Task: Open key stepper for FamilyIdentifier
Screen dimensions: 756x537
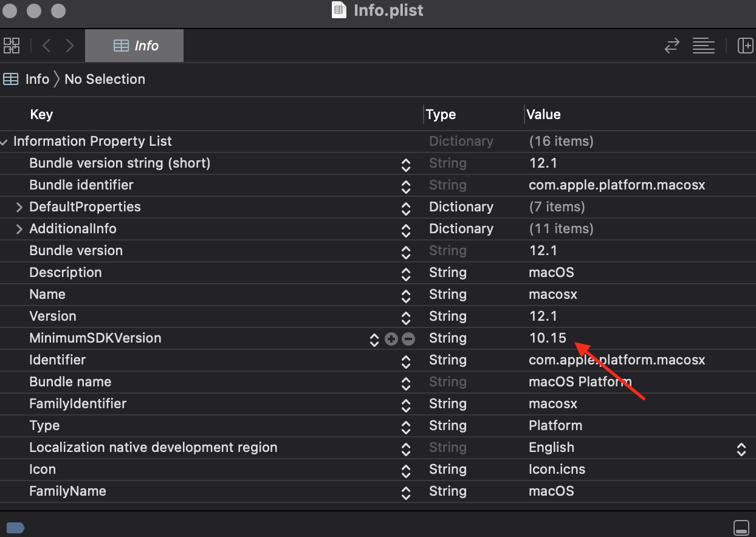Action: (406, 405)
